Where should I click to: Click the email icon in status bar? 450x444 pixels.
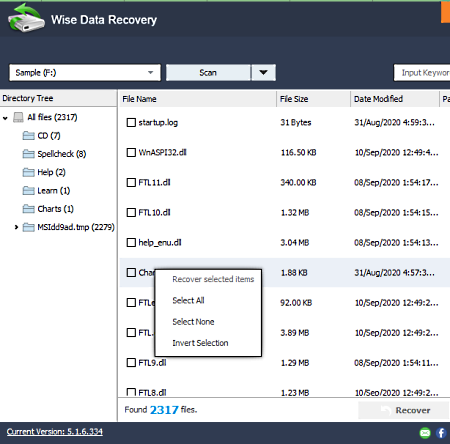(x=425, y=433)
